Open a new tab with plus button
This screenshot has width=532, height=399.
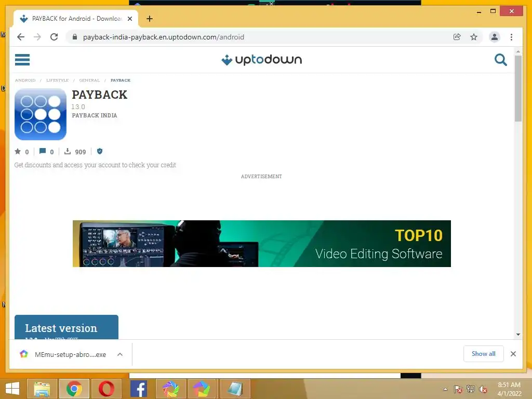[150, 19]
